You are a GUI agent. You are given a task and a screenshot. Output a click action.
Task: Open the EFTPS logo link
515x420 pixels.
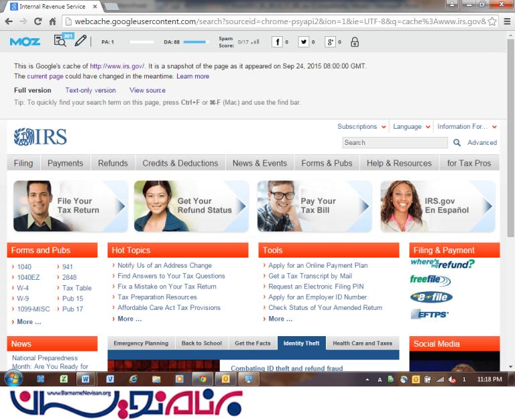(429, 314)
